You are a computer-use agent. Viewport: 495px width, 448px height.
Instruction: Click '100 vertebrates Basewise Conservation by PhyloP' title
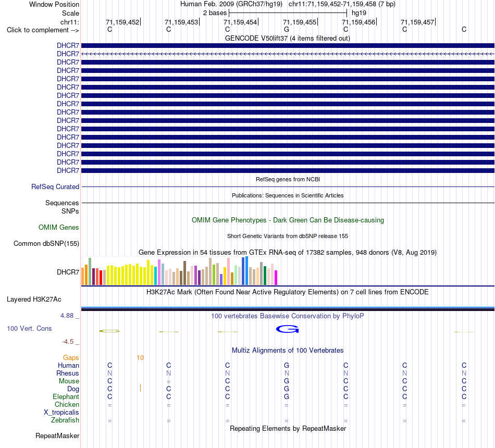pyautogui.click(x=288, y=316)
